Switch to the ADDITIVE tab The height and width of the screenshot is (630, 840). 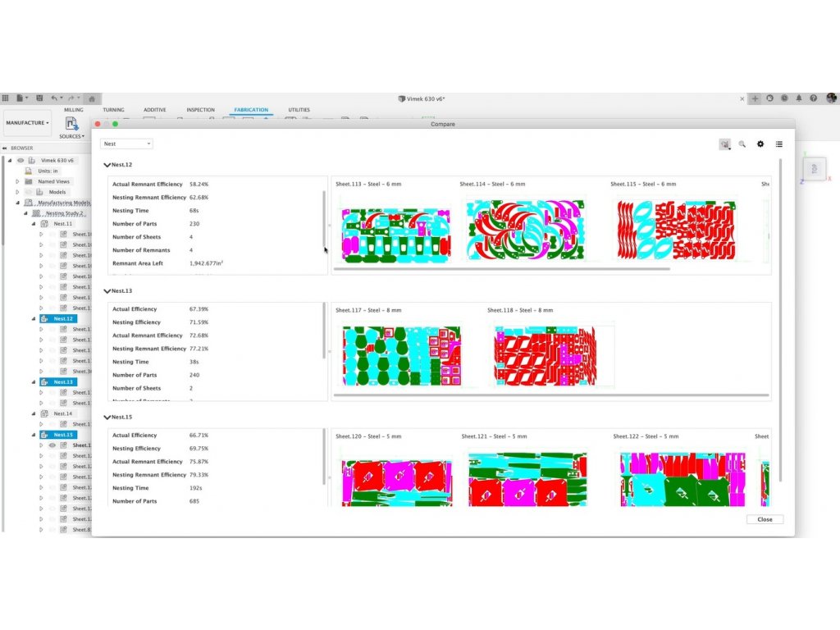point(155,110)
